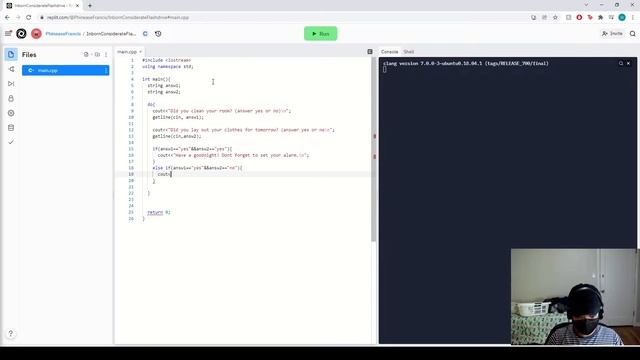Select the Files sidebar icon

tap(11, 54)
